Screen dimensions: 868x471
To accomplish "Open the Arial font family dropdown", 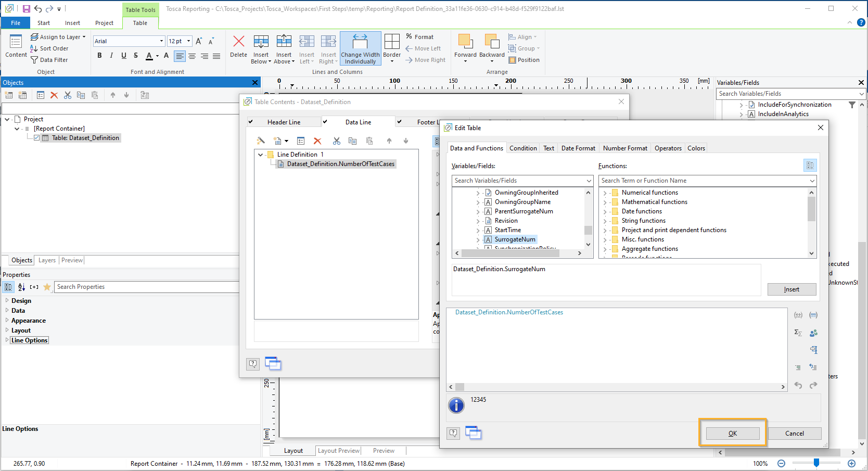I will (161, 41).
